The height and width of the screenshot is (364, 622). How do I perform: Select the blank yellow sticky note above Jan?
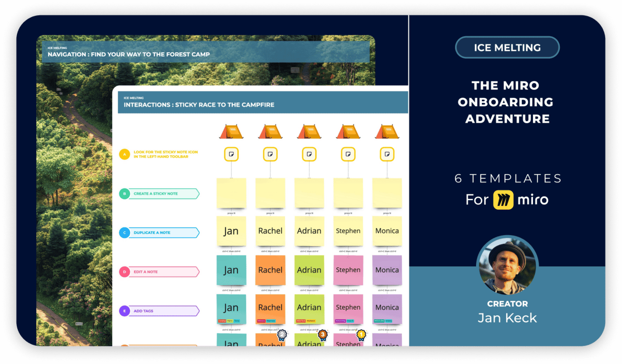231,193
